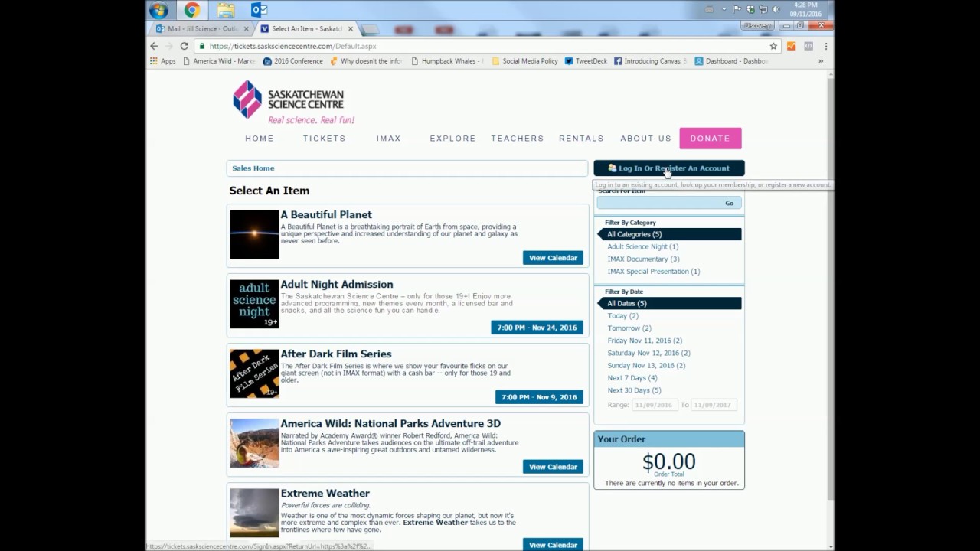
Task: Open the Social Media Policy bookmark folder
Action: tap(524, 61)
